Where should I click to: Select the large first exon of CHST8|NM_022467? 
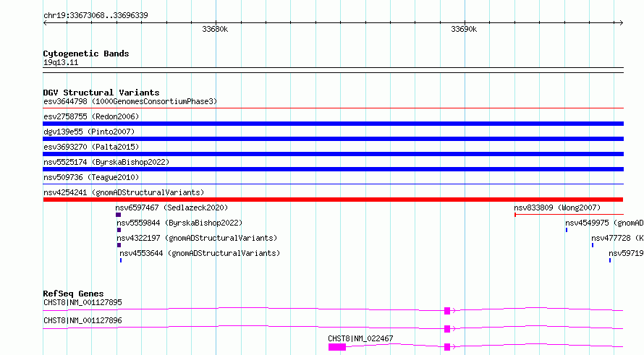click(x=337, y=347)
